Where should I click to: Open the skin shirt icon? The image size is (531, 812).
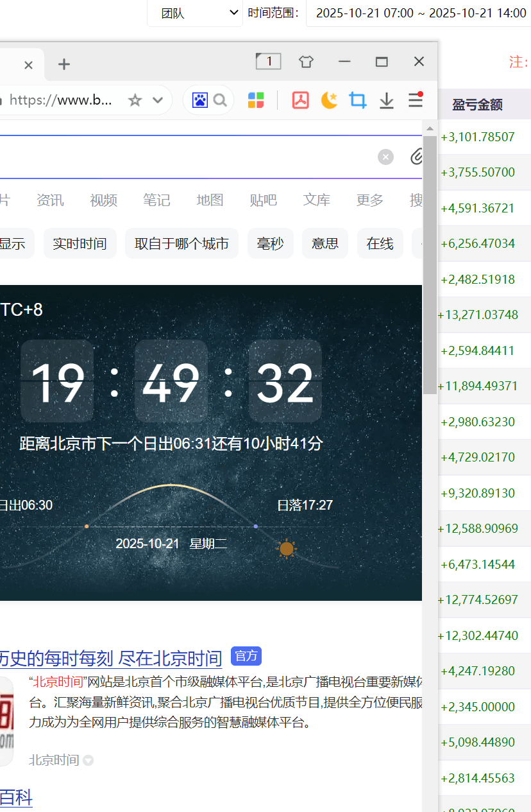point(306,62)
